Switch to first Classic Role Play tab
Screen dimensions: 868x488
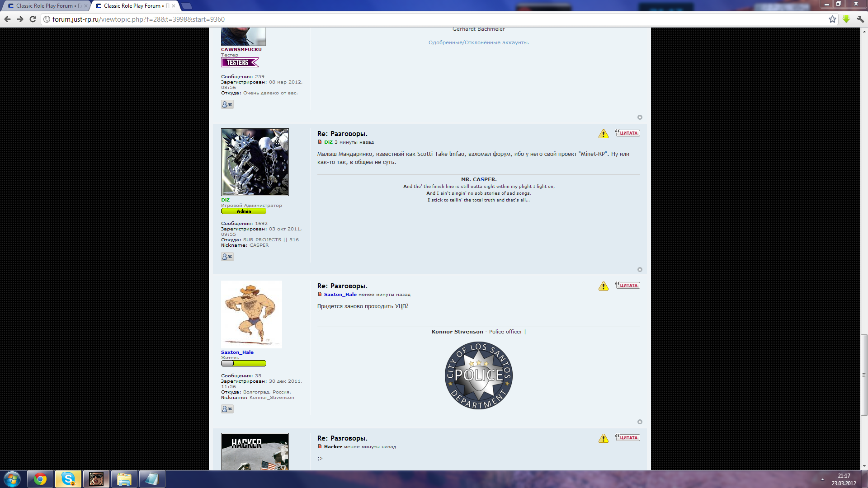pos(45,6)
